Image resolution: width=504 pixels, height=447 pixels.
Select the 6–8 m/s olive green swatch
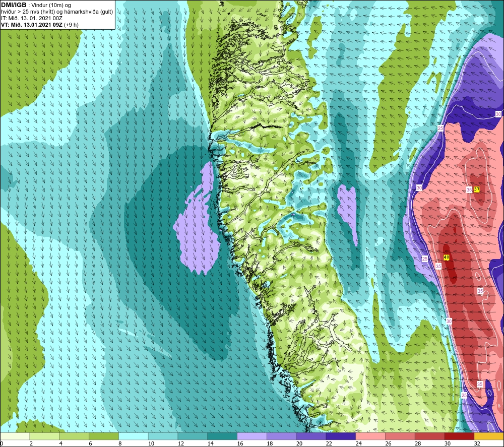click(104, 436)
